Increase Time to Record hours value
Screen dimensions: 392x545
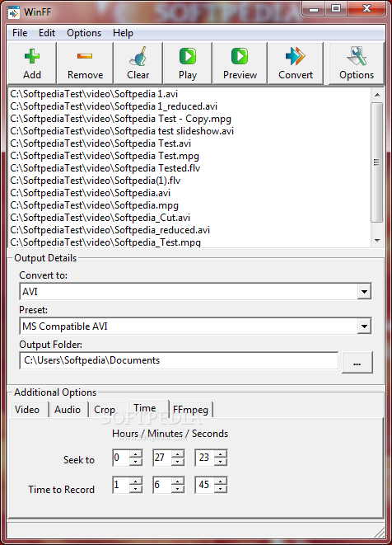(x=135, y=481)
